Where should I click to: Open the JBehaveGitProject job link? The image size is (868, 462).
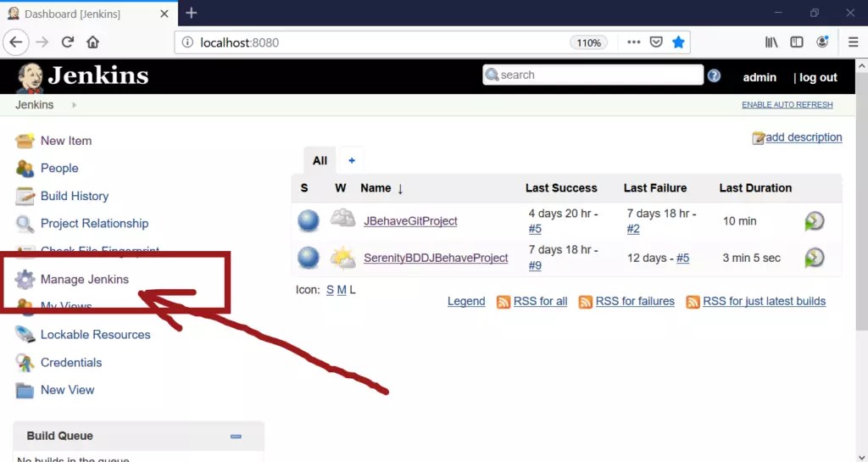(411, 220)
